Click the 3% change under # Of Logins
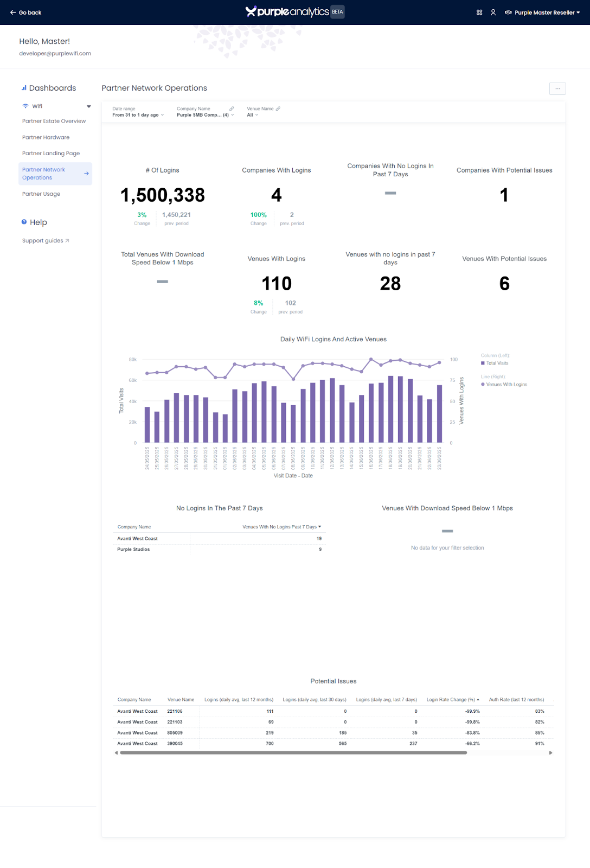The height and width of the screenshot is (868, 590). point(142,215)
